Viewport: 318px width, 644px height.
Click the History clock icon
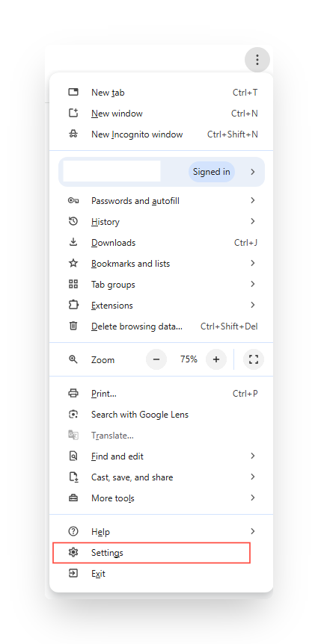pyautogui.click(x=73, y=221)
